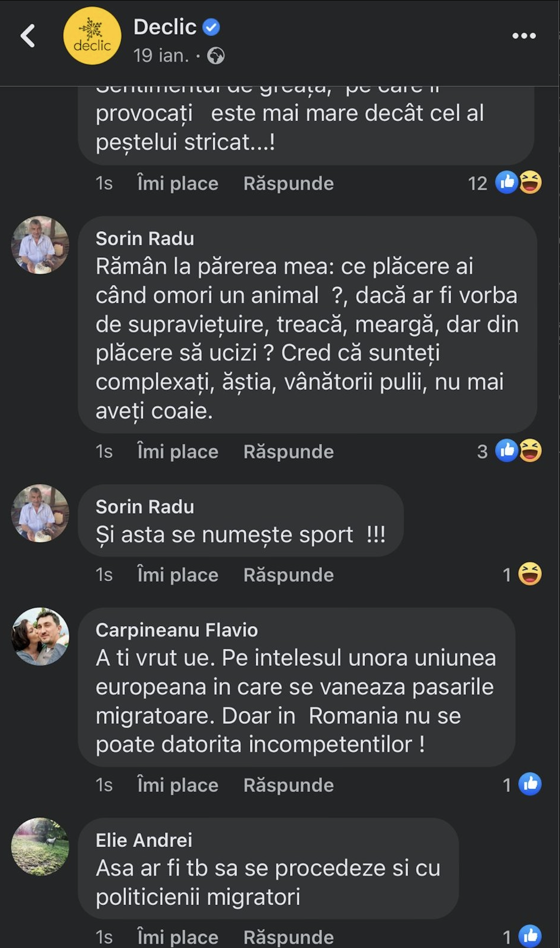This screenshot has height=948, width=560.
Task: Like Carpineanu Flavio's comment
Action: click(x=178, y=785)
